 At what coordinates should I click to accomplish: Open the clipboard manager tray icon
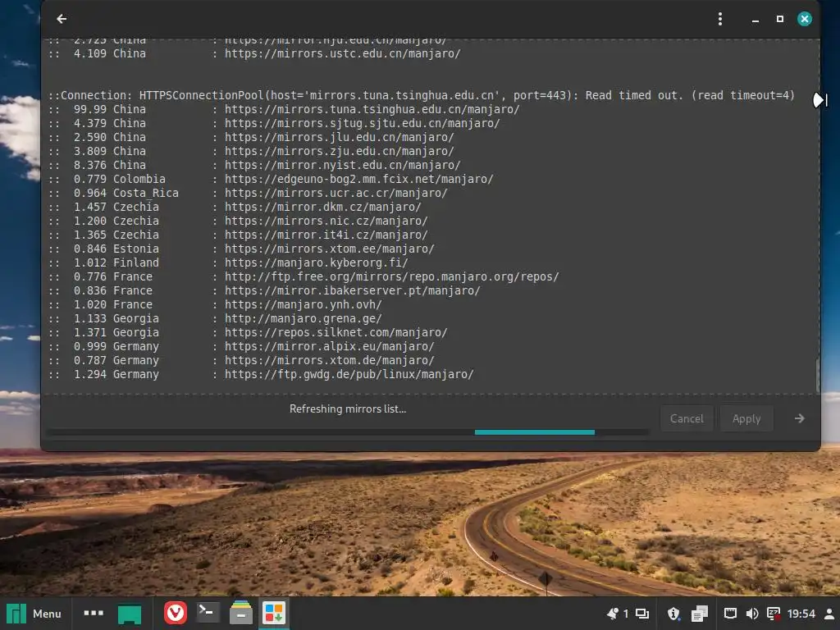[x=699, y=614]
